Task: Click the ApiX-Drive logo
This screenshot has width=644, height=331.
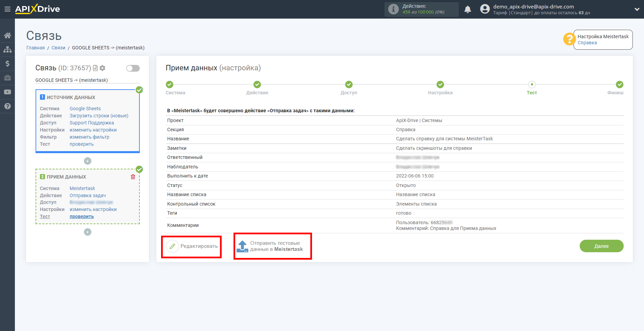Action: [x=38, y=9]
